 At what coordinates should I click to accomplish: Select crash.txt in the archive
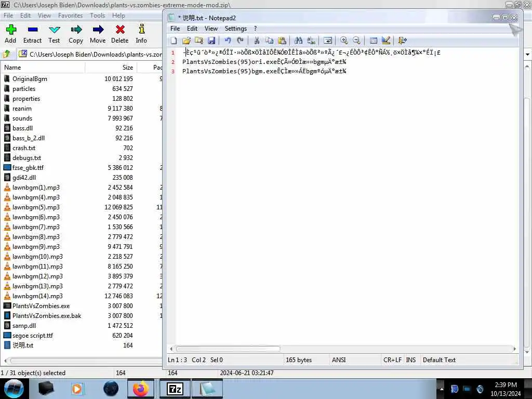24,148
